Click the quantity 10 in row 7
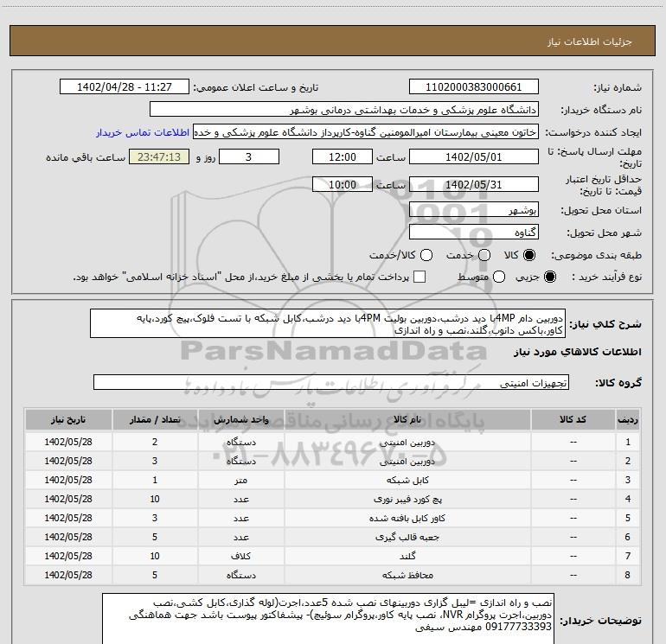The image size is (666, 644). point(155,556)
